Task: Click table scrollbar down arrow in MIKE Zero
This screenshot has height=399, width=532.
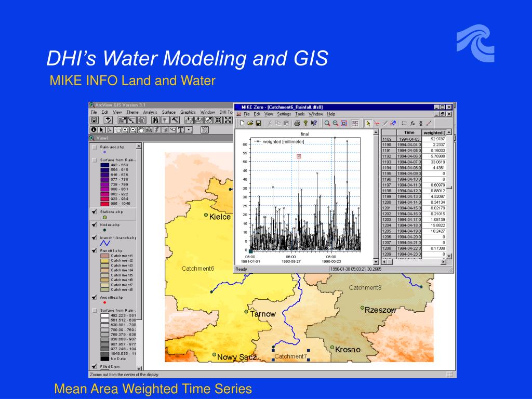Action: (x=449, y=256)
